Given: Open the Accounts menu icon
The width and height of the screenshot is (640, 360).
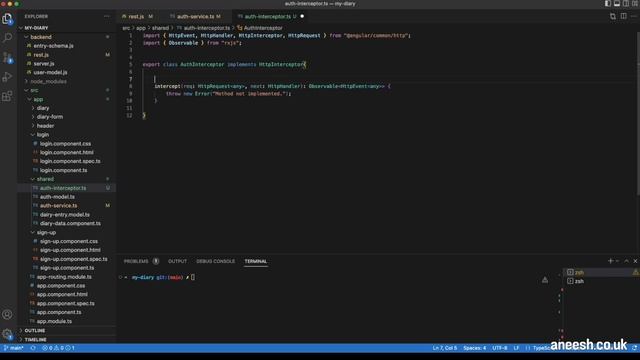Looking at the screenshot, I should pos(7,314).
